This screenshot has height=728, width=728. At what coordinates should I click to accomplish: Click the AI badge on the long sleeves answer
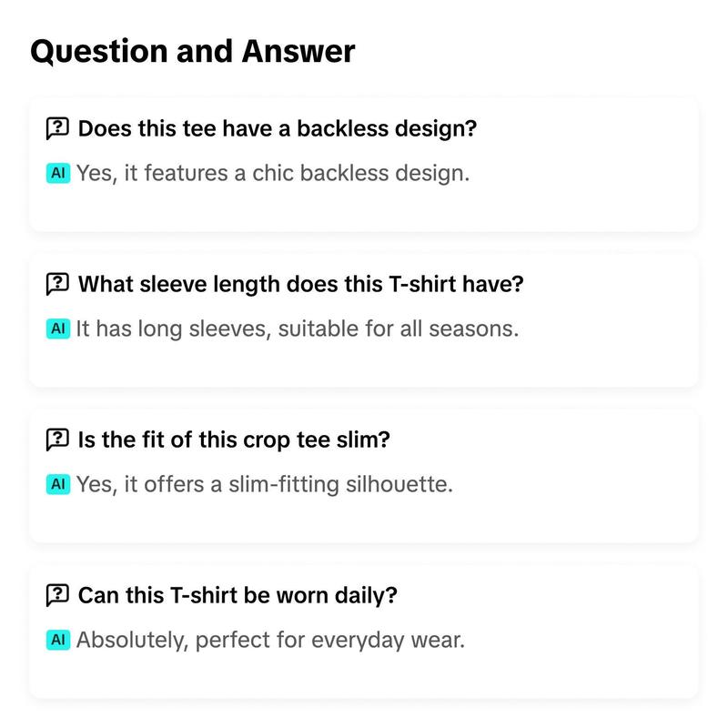pos(58,329)
